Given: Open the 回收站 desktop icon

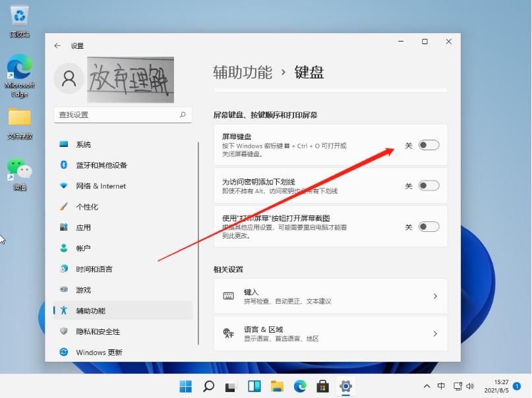Looking at the screenshot, I should pos(20,22).
